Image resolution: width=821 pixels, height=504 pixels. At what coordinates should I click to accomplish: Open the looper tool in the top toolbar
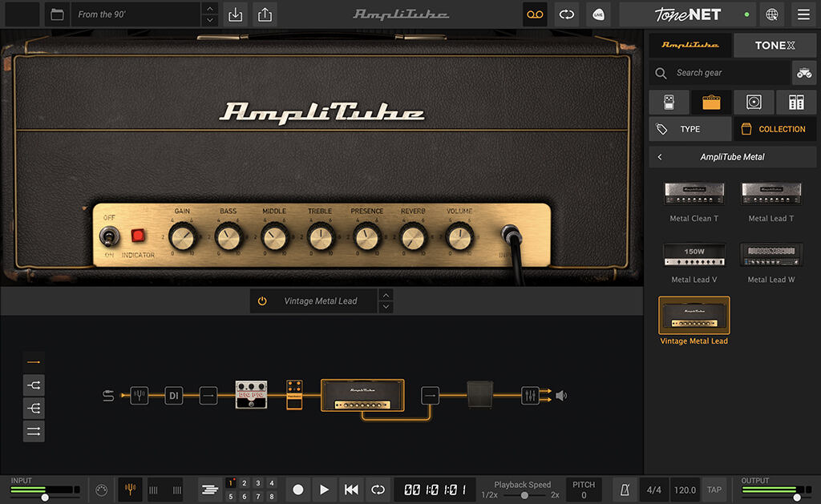(535, 14)
